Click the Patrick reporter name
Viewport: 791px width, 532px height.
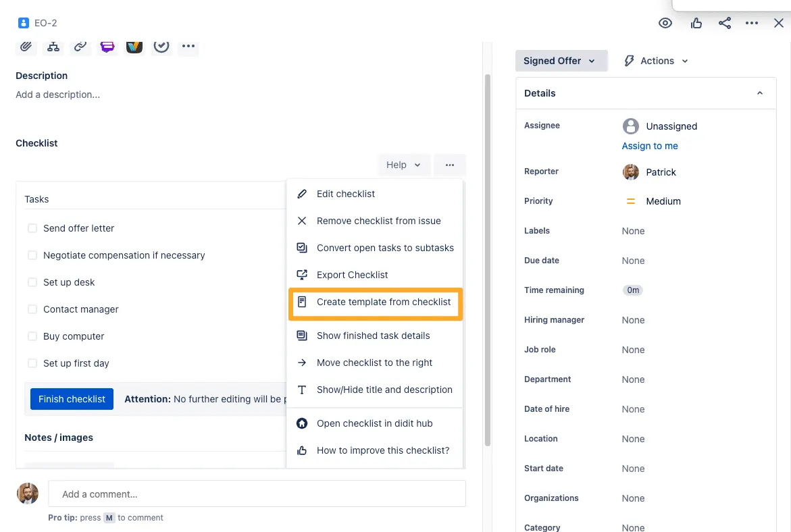tap(661, 172)
